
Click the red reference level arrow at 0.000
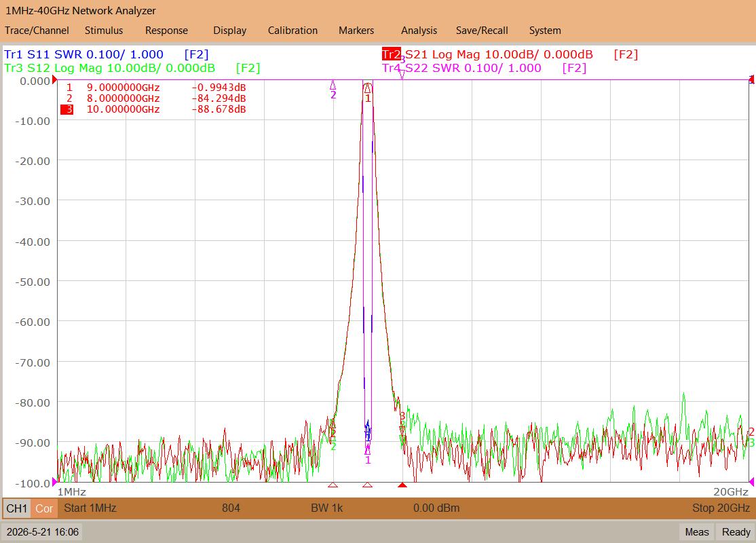[54, 80]
